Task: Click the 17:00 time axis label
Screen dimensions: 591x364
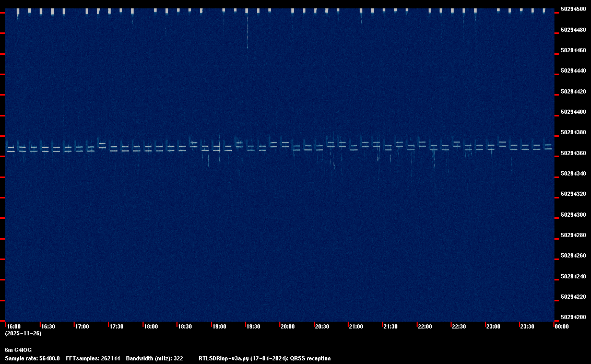Action: [x=82, y=326]
